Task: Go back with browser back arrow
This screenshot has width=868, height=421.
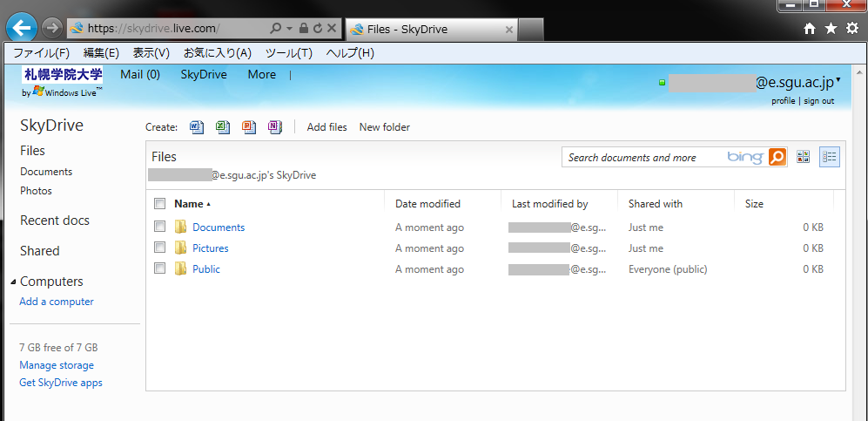Action: [x=21, y=28]
